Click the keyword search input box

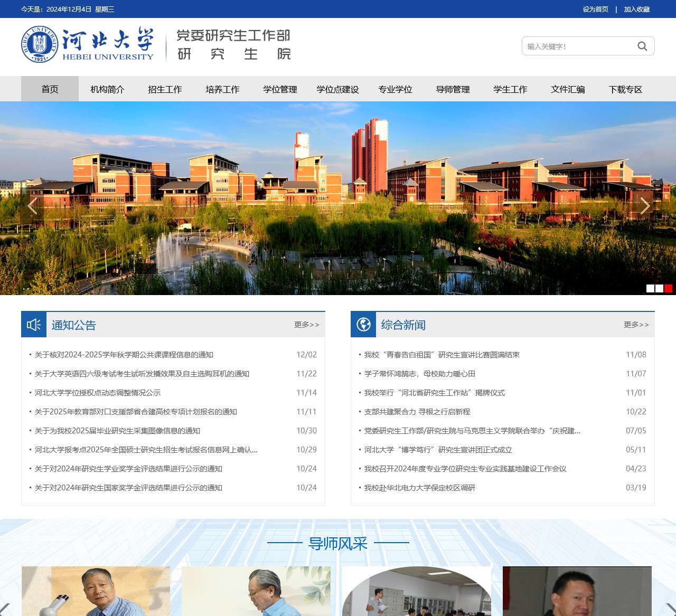coord(576,46)
